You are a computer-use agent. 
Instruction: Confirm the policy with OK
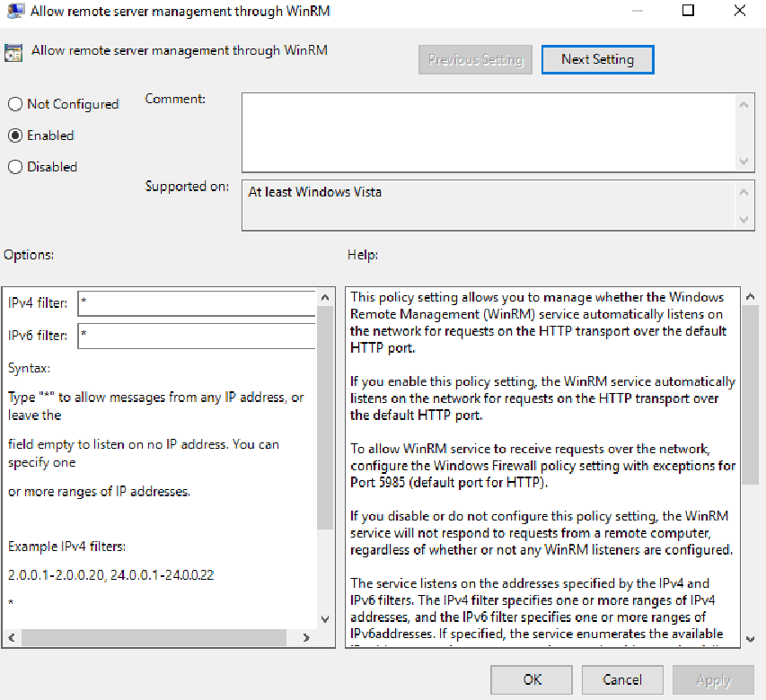(x=531, y=679)
